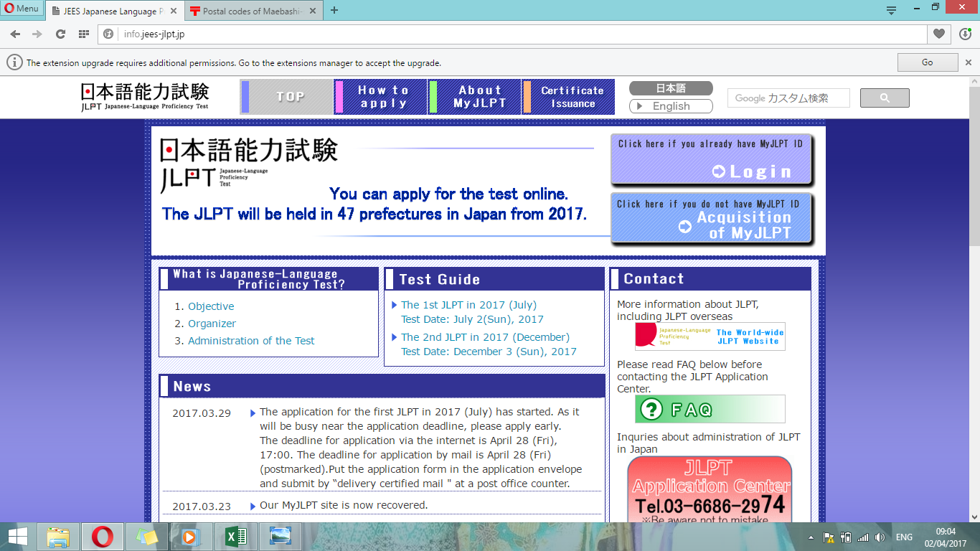
Task: Open downloads arrow icon in toolbar
Action: tap(966, 34)
